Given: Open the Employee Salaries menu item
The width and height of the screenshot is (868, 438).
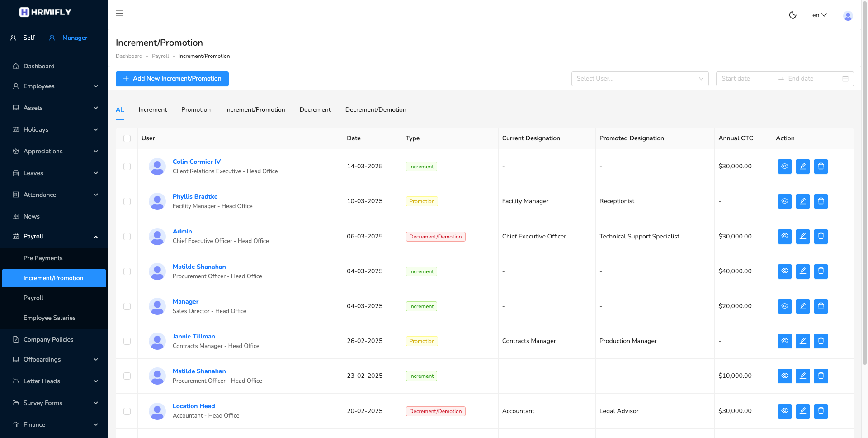Looking at the screenshot, I should (x=50, y=318).
